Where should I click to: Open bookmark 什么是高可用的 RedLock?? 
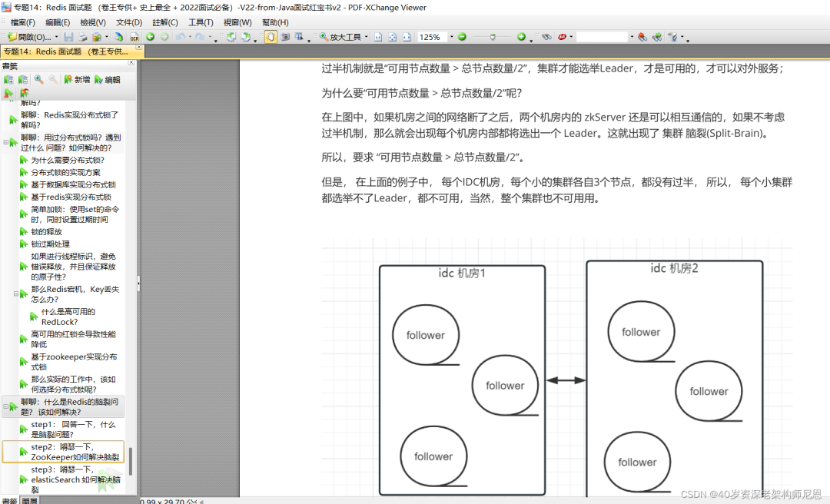(x=68, y=317)
